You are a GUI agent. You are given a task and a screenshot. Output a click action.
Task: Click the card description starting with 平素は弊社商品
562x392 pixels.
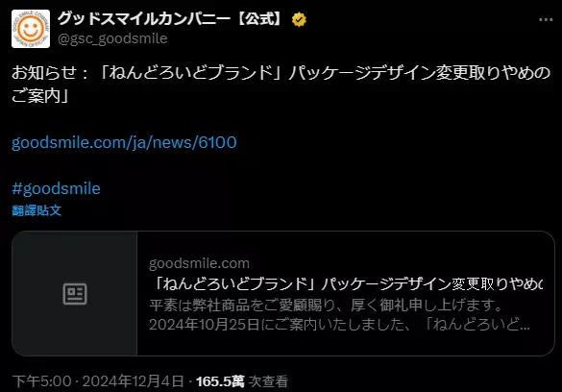[326, 306]
